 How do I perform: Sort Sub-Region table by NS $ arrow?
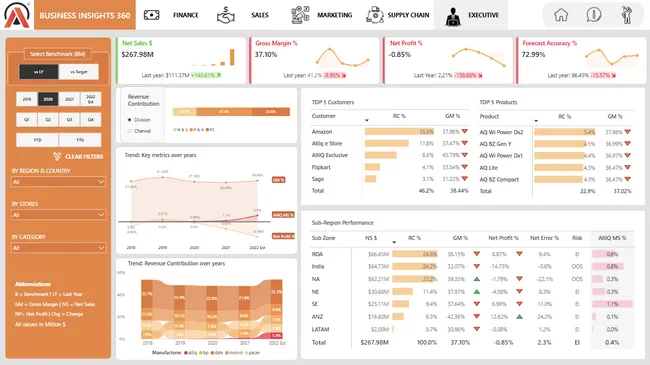coord(394,242)
